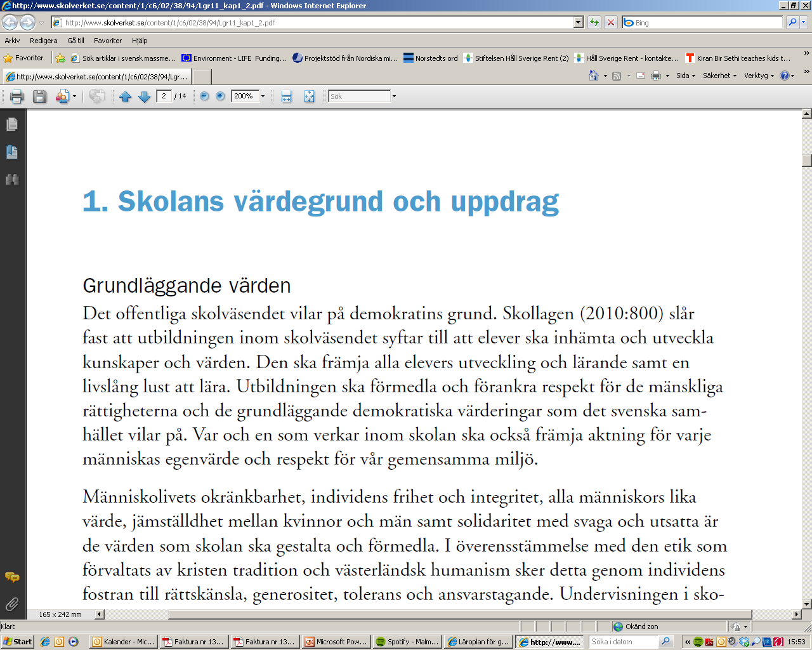
Task: Open the Favoriter menu in menu bar
Action: tap(108, 41)
